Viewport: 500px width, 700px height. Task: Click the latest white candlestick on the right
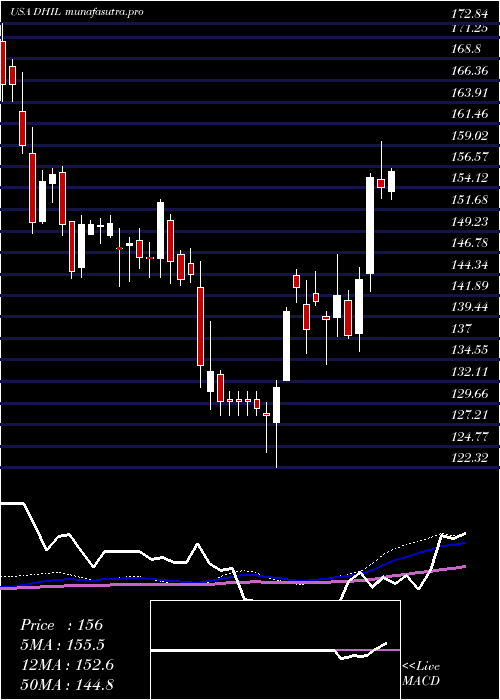(x=392, y=181)
